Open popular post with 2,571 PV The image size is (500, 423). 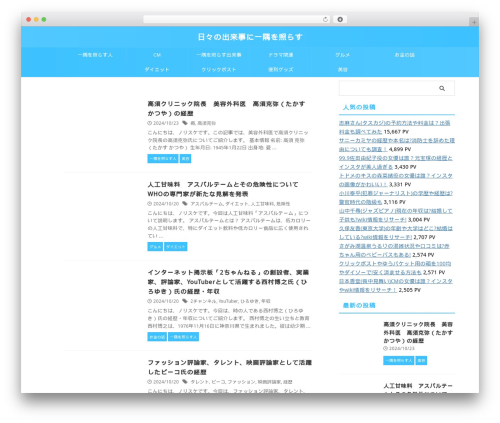(x=395, y=268)
